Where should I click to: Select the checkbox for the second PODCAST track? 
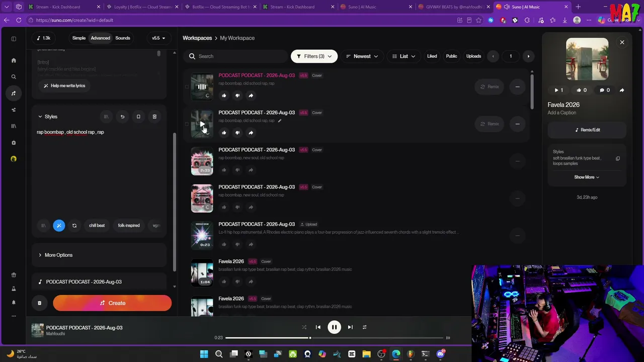pos(187,124)
